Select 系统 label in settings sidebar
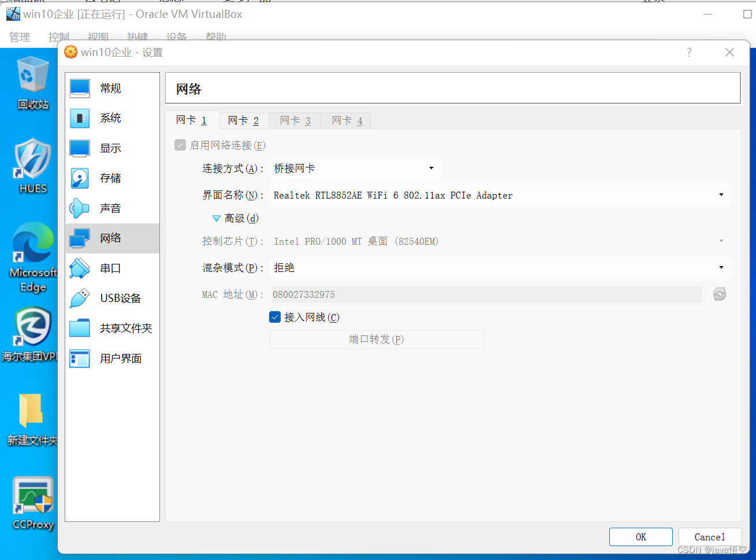Image resolution: width=756 pixels, height=560 pixels. (110, 118)
